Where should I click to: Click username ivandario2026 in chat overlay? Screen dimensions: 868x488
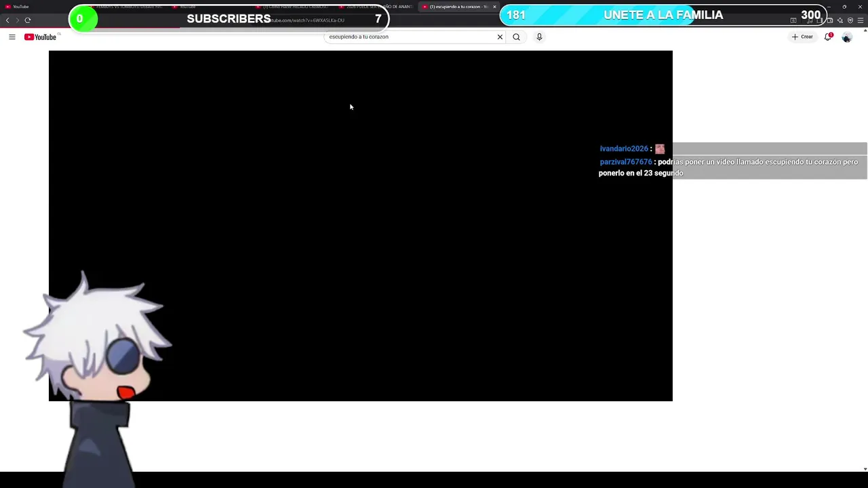[624, 149]
